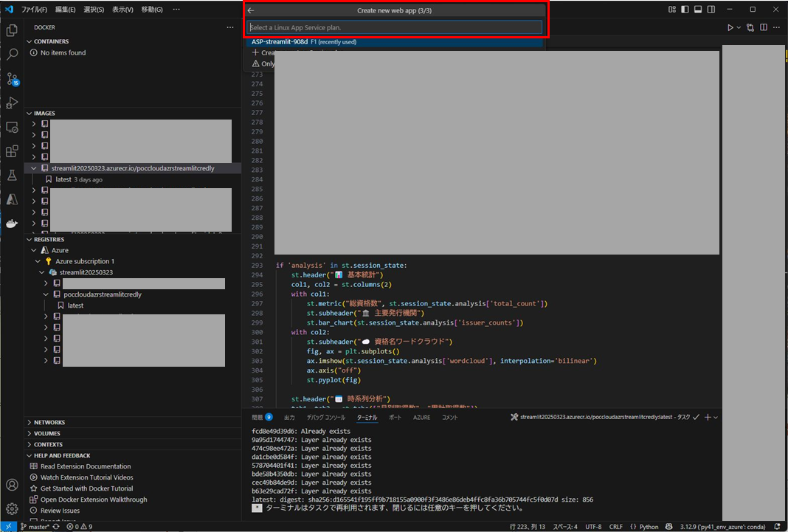Select ASP-streamlit-908d F1 App Service plan
Screen dimensions: 788x532
pos(395,42)
